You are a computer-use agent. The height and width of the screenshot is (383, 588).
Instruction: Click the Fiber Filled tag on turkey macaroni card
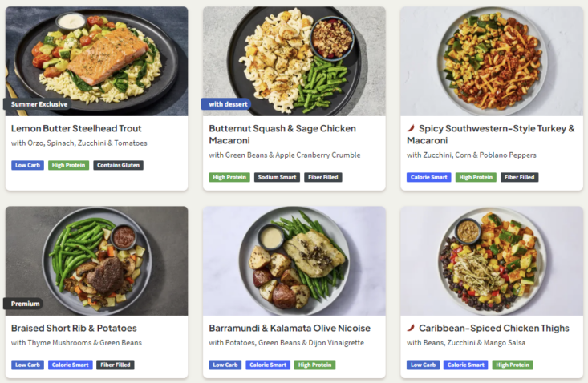click(519, 177)
